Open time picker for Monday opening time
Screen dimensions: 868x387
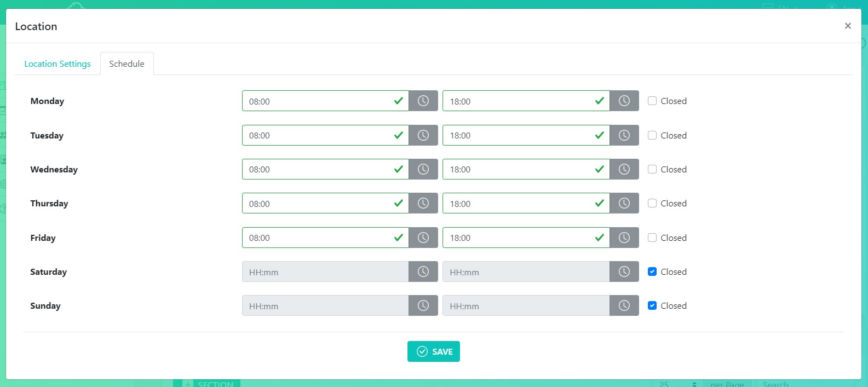point(423,101)
